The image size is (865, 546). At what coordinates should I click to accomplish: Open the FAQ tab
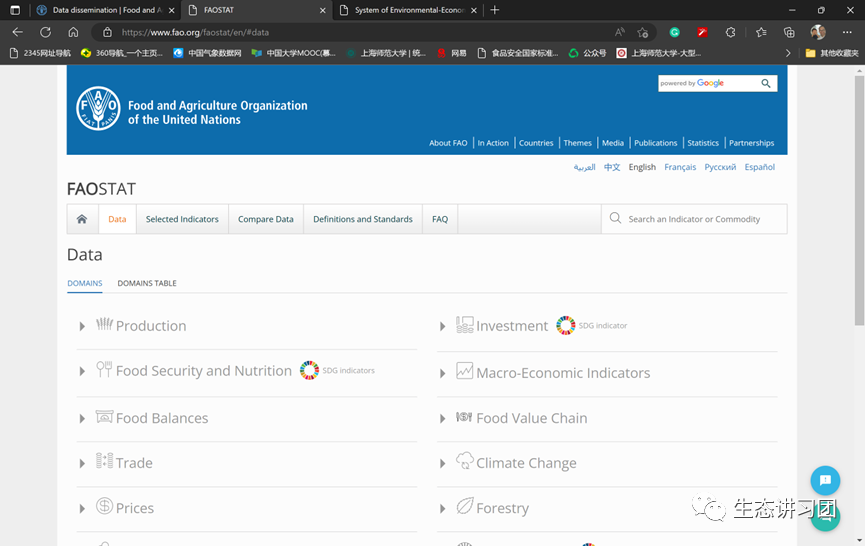tap(440, 219)
